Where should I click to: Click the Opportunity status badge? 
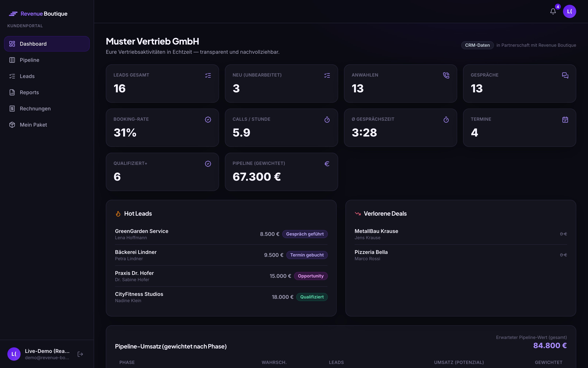pyautogui.click(x=311, y=276)
